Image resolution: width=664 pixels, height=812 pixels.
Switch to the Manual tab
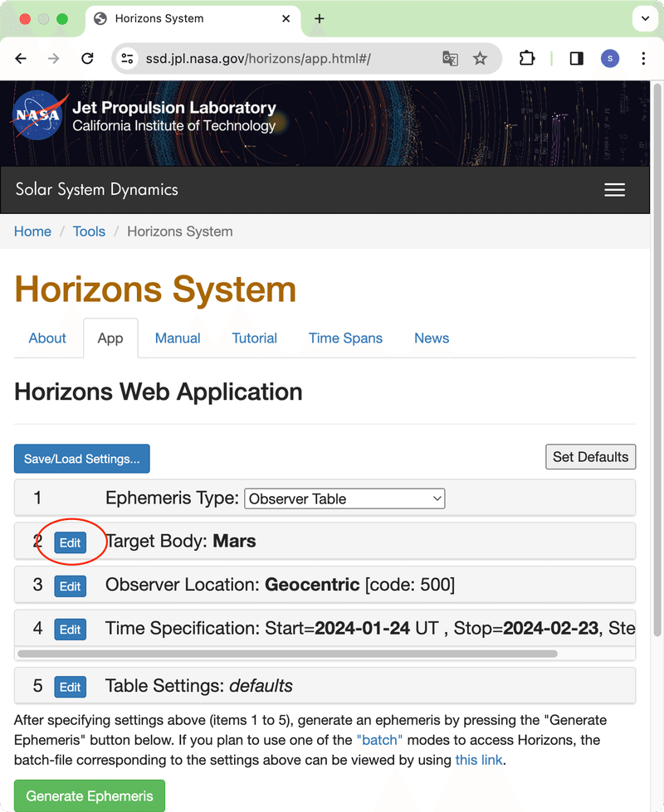tap(178, 338)
